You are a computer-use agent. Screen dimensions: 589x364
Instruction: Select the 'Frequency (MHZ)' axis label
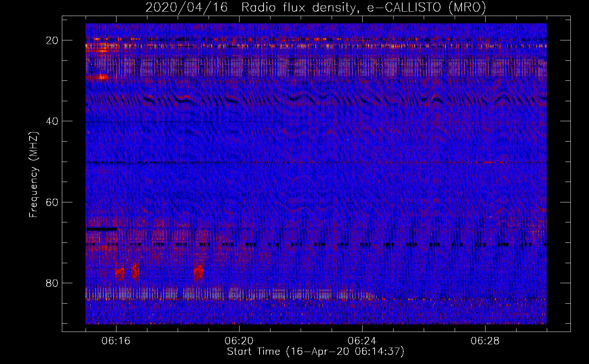click(x=33, y=175)
